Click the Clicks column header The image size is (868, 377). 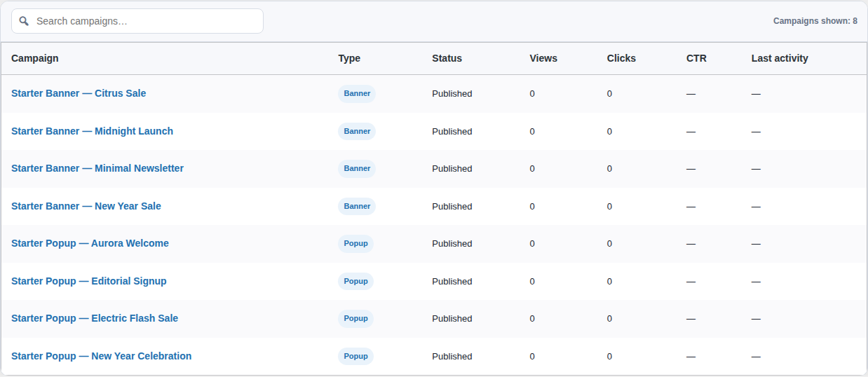621,58
